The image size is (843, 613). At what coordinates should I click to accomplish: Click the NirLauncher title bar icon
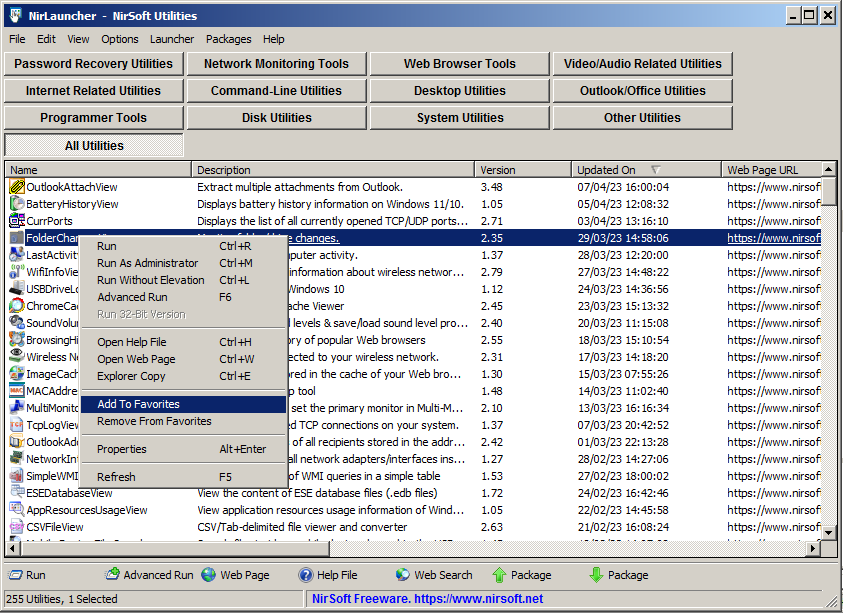pyautogui.click(x=15, y=15)
